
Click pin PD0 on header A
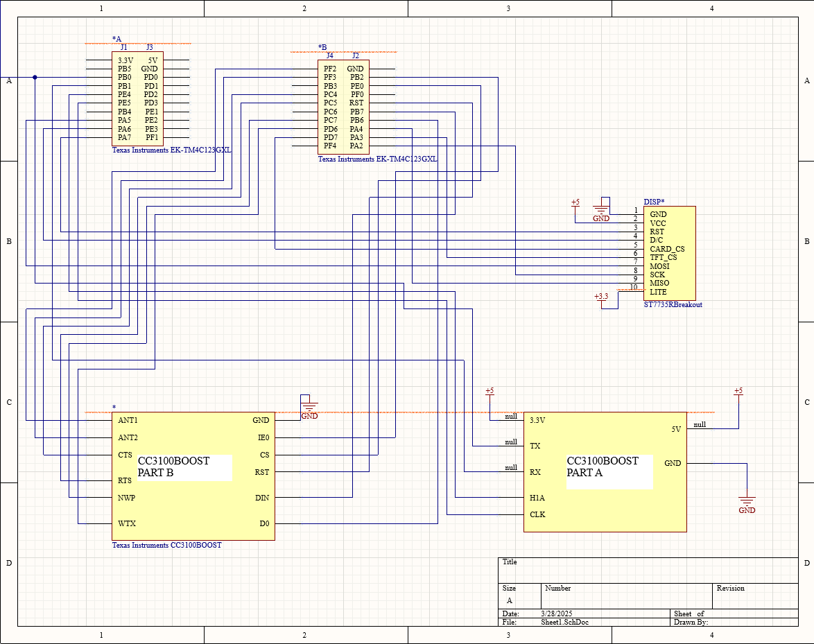(x=151, y=78)
